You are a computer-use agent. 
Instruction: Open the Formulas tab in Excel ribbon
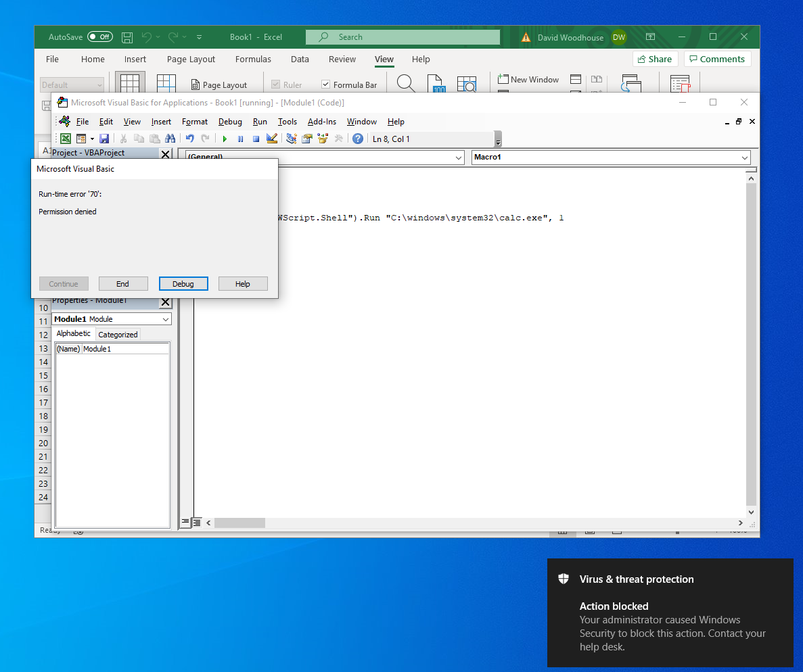253,59
